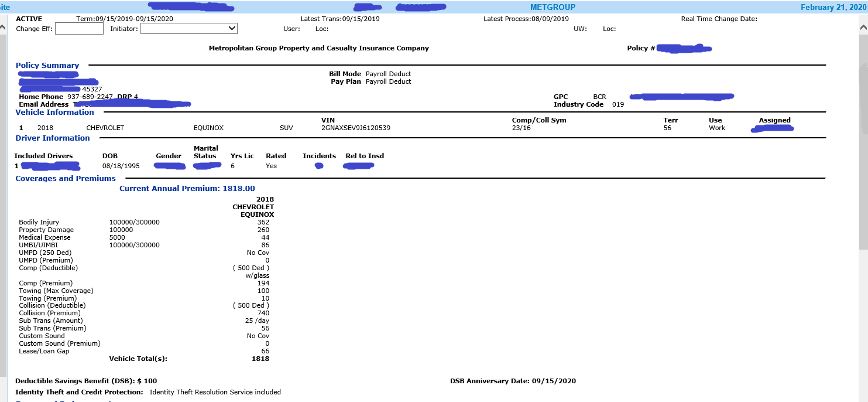Open the Initiator dropdown
Viewport: 868px width, 402px height.
[189, 28]
